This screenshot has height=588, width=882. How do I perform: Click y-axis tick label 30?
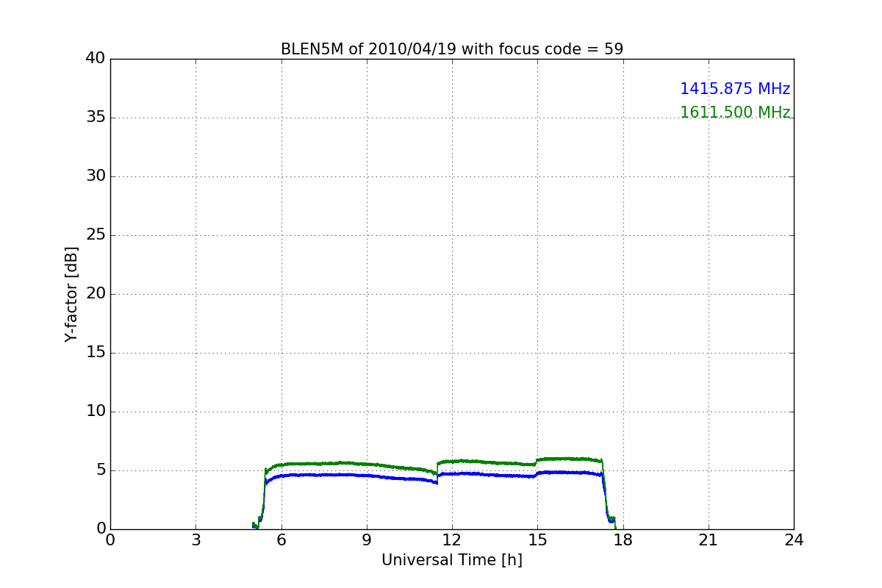pyautogui.click(x=96, y=176)
